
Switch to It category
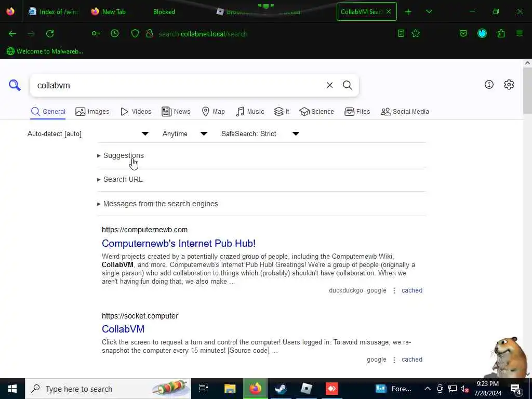pyautogui.click(x=282, y=112)
